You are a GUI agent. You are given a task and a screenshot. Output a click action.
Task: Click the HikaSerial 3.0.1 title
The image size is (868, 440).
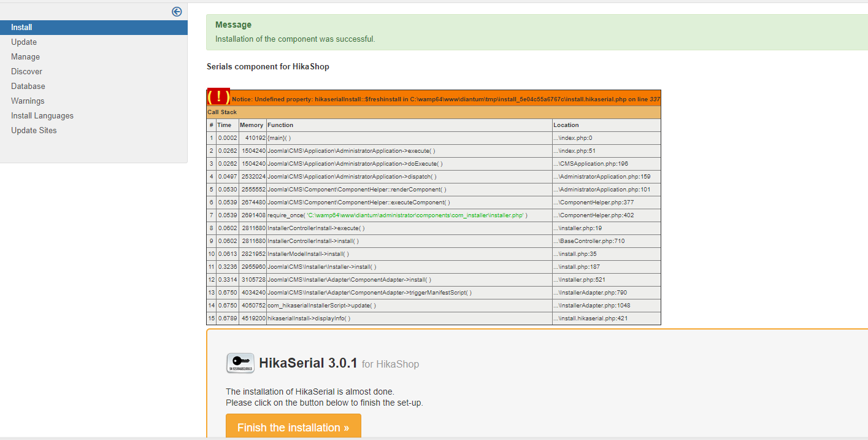click(x=308, y=363)
